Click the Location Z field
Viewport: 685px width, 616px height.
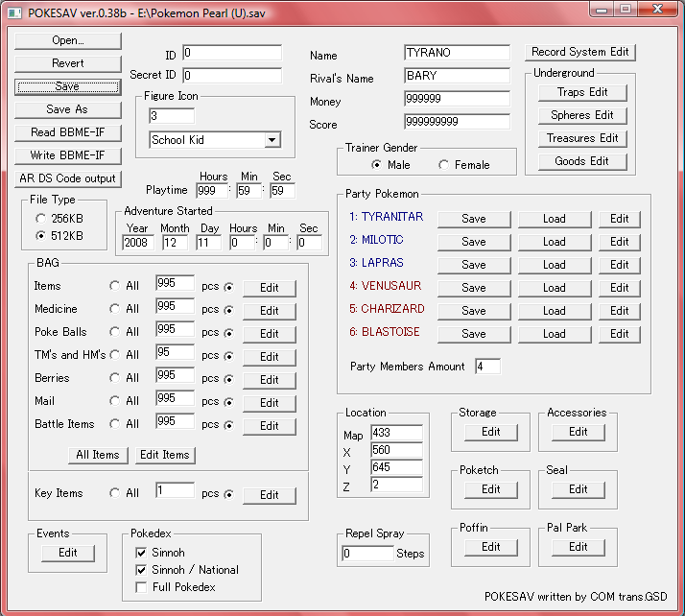396,485
